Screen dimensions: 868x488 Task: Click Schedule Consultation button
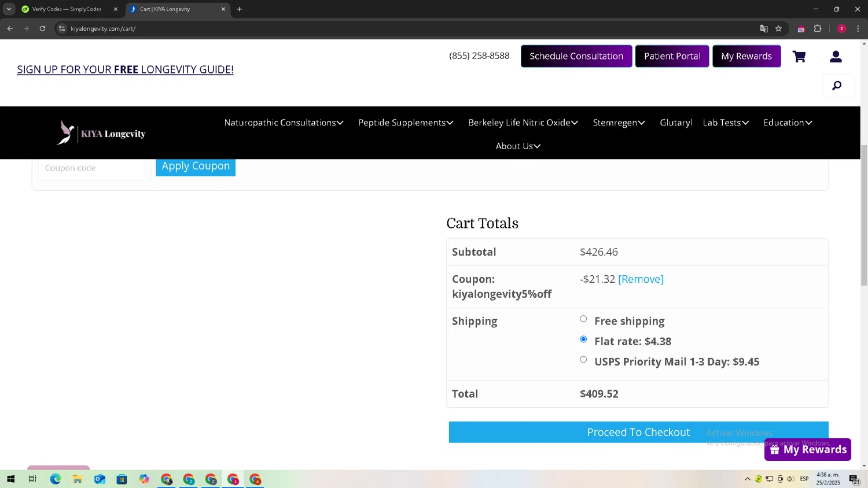click(x=576, y=56)
